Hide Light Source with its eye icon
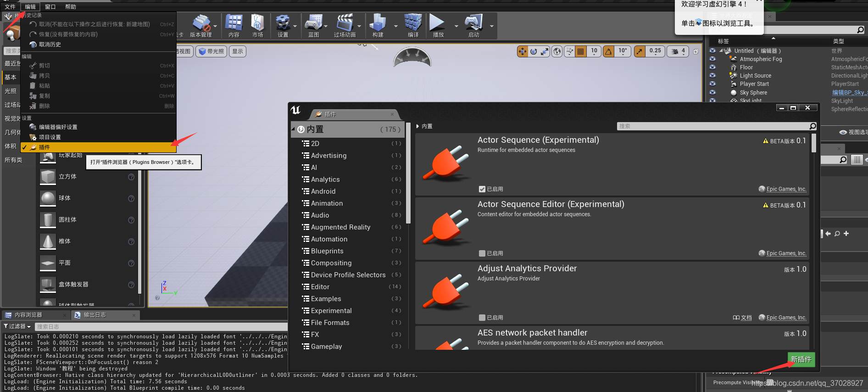868x392 pixels. (712, 75)
